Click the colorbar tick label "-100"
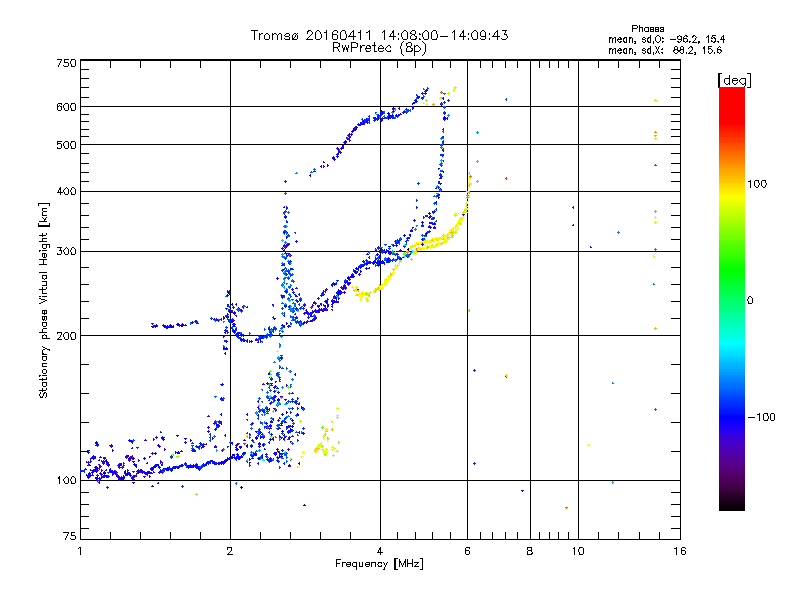800x600 pixels. tap(762, 417)
